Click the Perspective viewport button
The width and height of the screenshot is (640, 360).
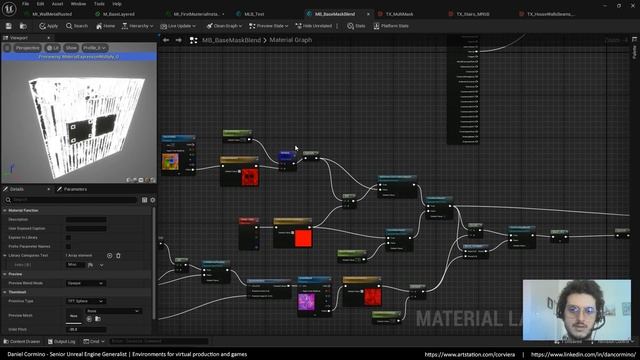coord(27,48)
